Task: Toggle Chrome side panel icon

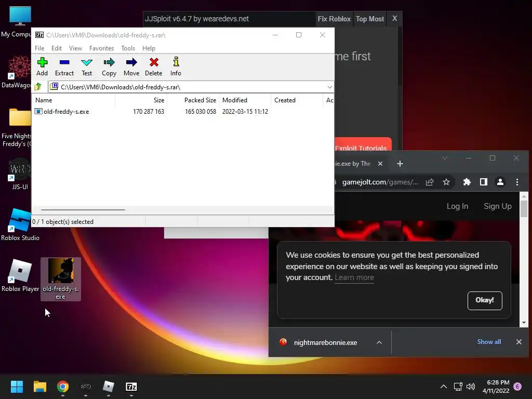Action: click(484, 182)
